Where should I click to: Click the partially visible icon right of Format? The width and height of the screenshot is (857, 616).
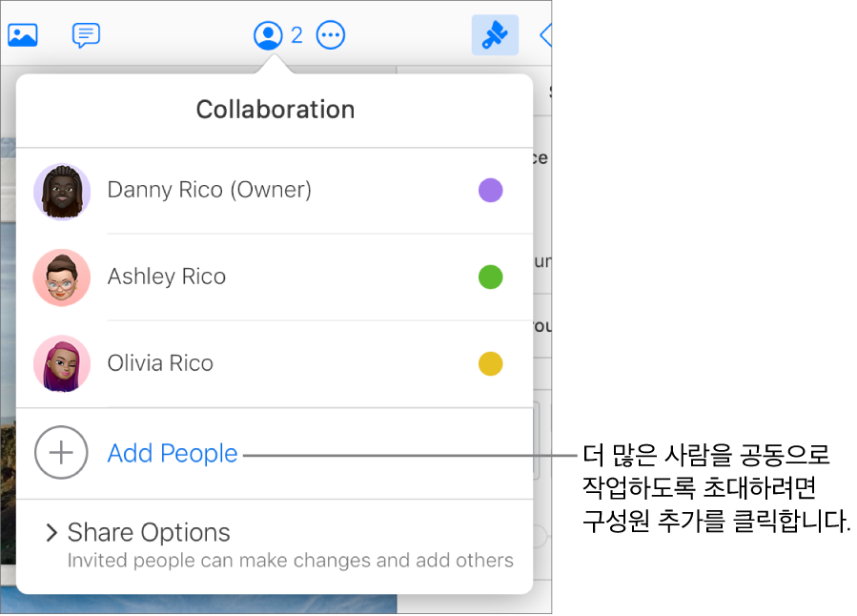[x=545, y=35]
